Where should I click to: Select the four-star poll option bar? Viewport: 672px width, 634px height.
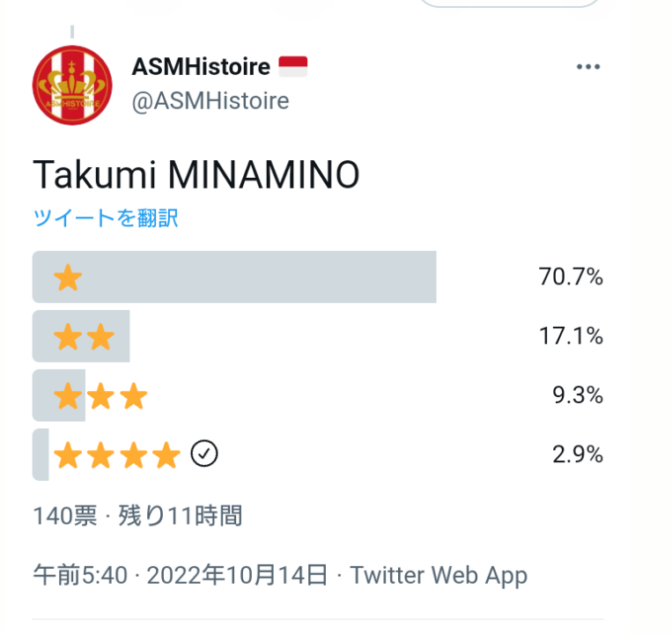318,454
